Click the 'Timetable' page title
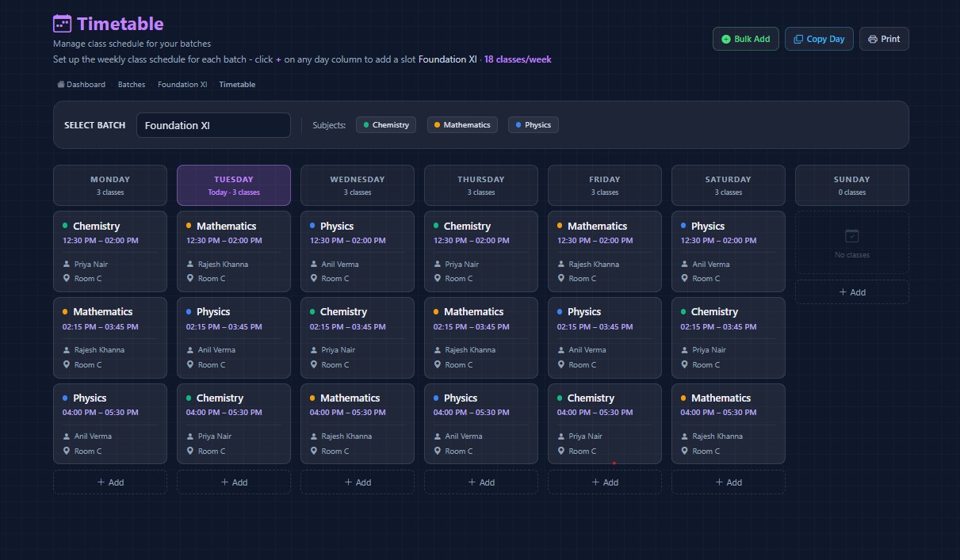 click(120, 24)
